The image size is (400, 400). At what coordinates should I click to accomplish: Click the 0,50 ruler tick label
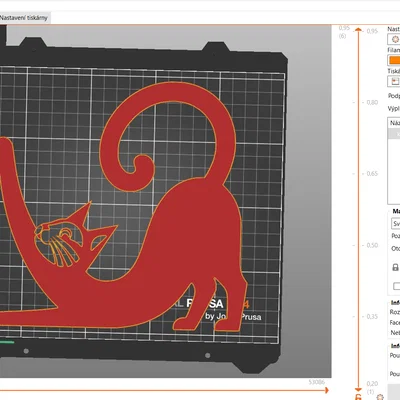click(372, 245)
